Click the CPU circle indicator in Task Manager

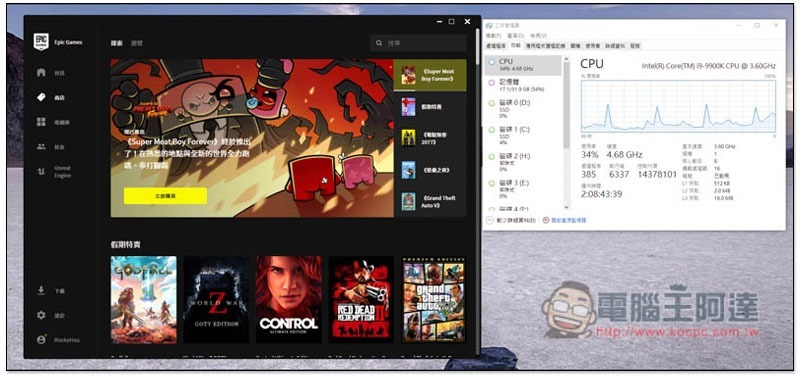click(492, 62)
